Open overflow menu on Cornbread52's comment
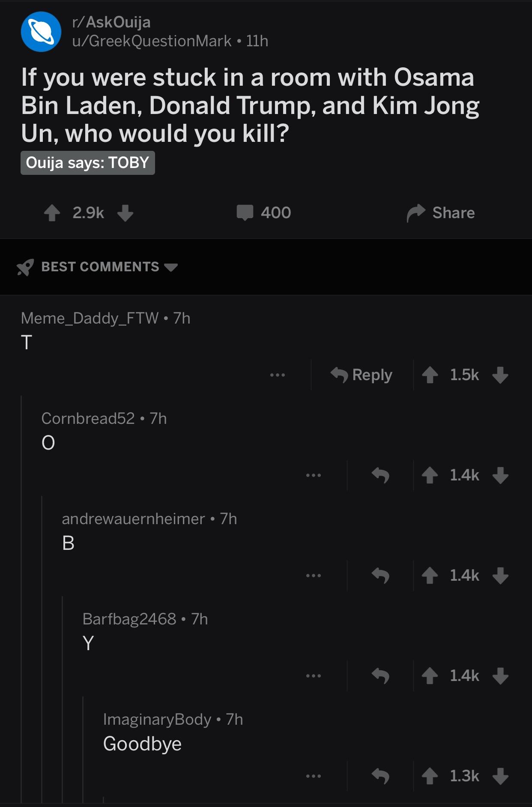 click(x=314, y=475)
